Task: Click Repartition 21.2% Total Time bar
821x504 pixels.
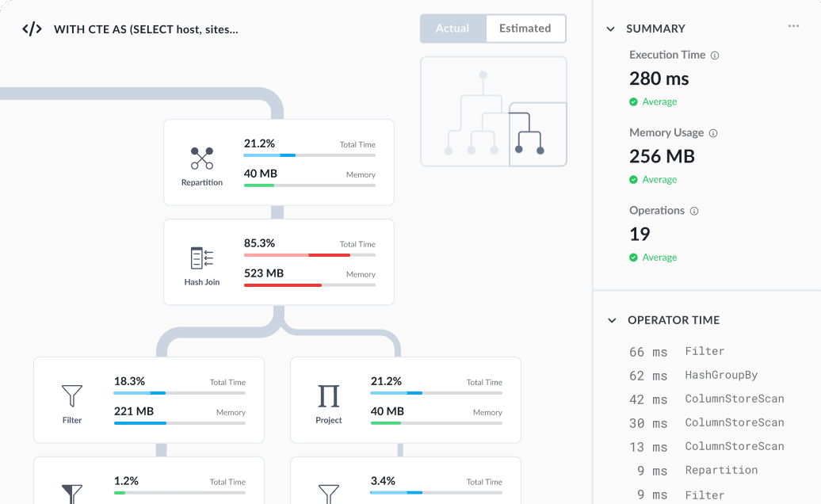Action: tap(309, 155)
